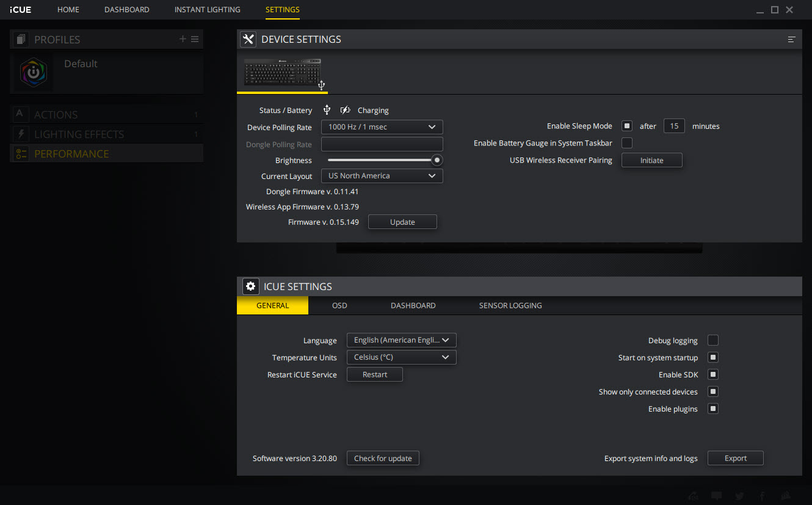Image resolution: width=812 pixels, height=505 pixels.
Task: Open the PERFORMANCE section
Action: (107, 153)
